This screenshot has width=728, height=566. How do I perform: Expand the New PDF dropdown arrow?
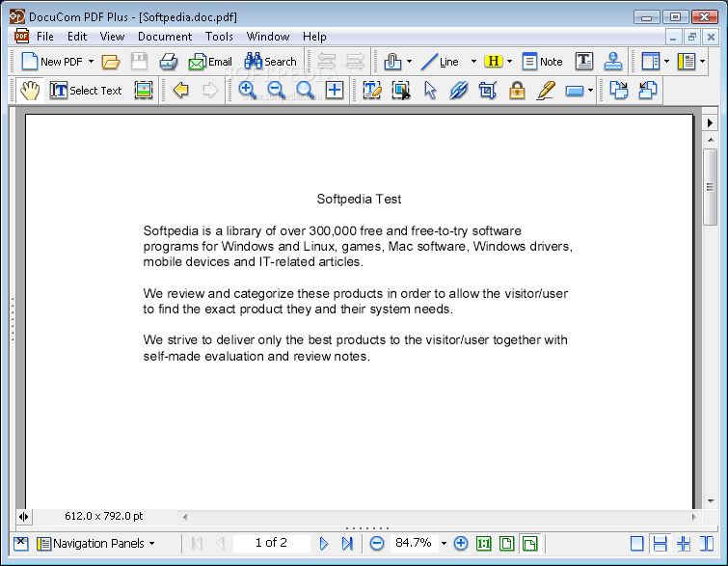click(x=91, y=62)
